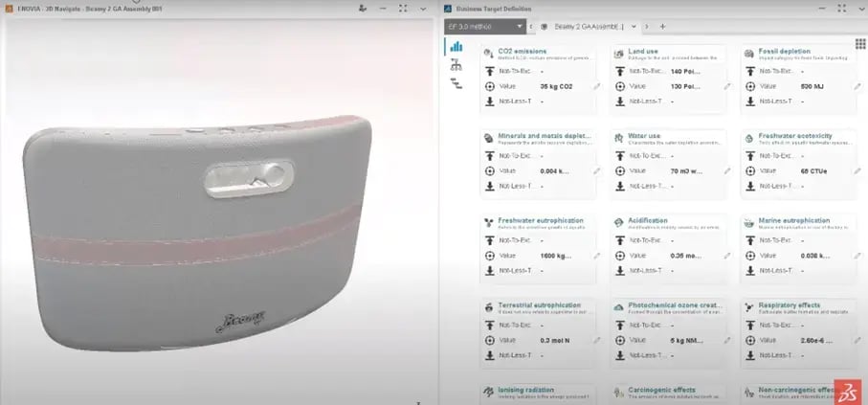
Task: Open the EF 3.0 method dropdown
Action: [x=485, y=26]
